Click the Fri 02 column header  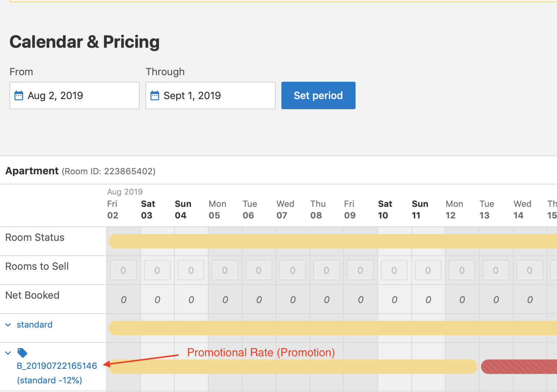pos(113,209)
